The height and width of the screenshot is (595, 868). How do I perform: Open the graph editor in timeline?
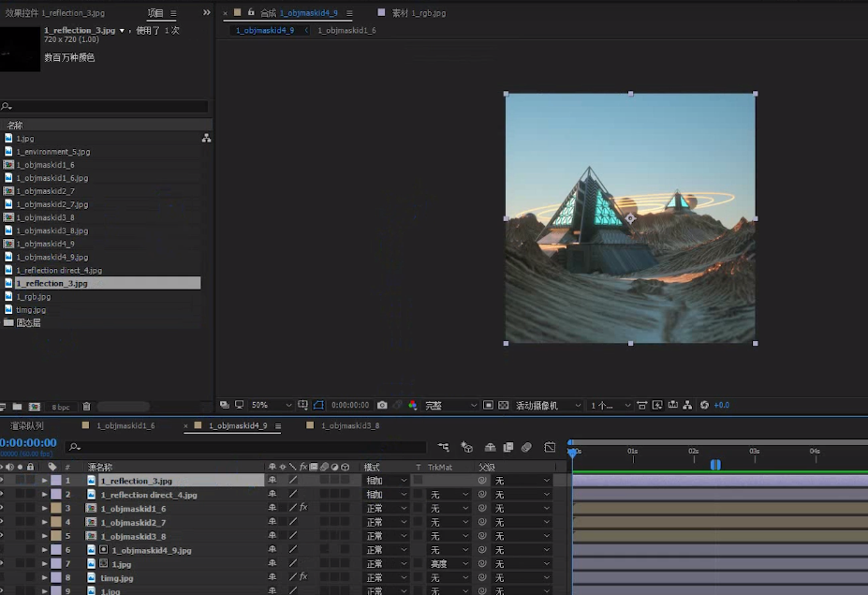click(x=550, y=448)
